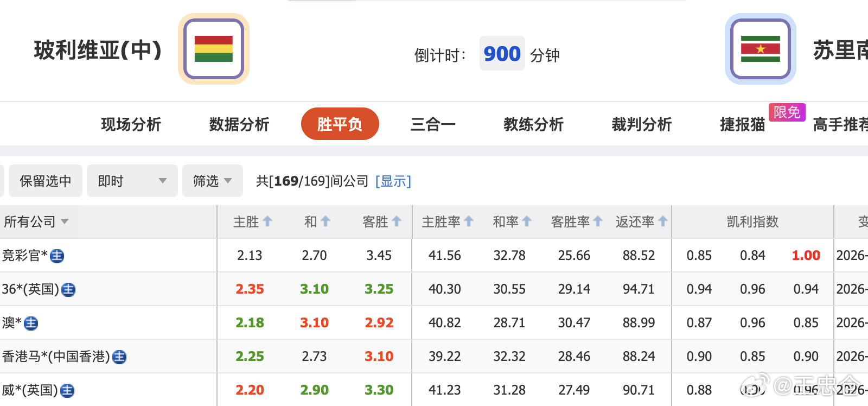Open the 裁判分析 tab
Screen dimensions: 868x406
click(x=642, y=124)
